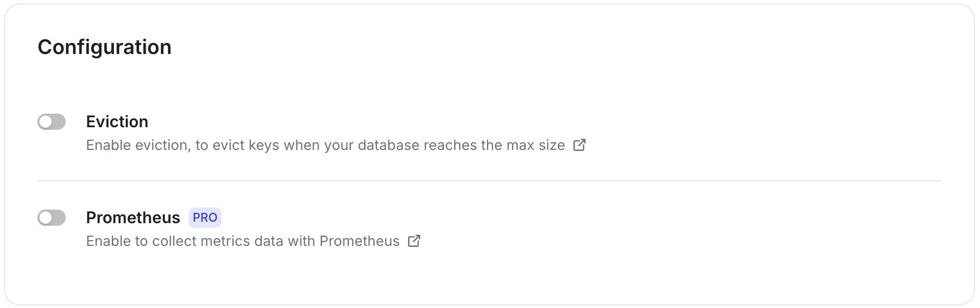Click the external link icon next to eviction description

click(580, 145)
